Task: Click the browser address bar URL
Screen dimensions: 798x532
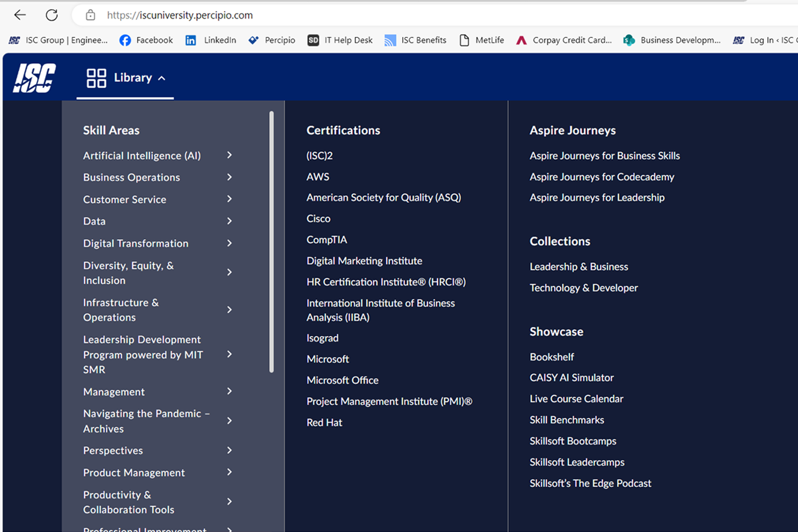Action: 180,15
